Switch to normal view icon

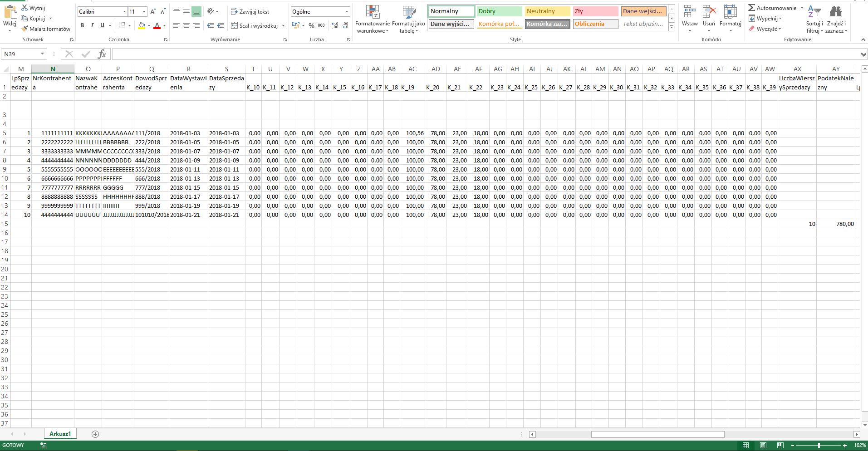pos(746,446)
